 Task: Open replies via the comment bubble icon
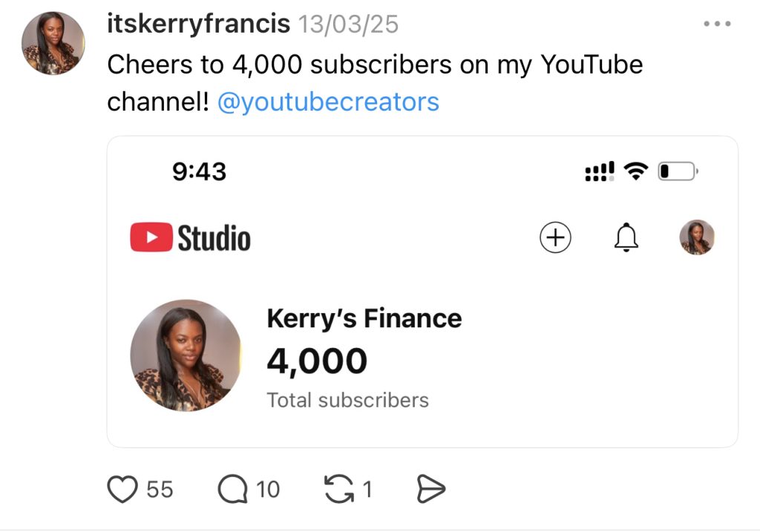pos(232,490)
